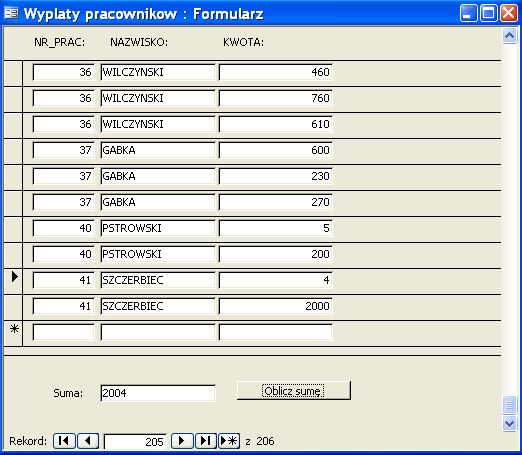The image size is (522, 455).
Task: Click the KWOTA: column header label
Action: [x=244, y=42]
